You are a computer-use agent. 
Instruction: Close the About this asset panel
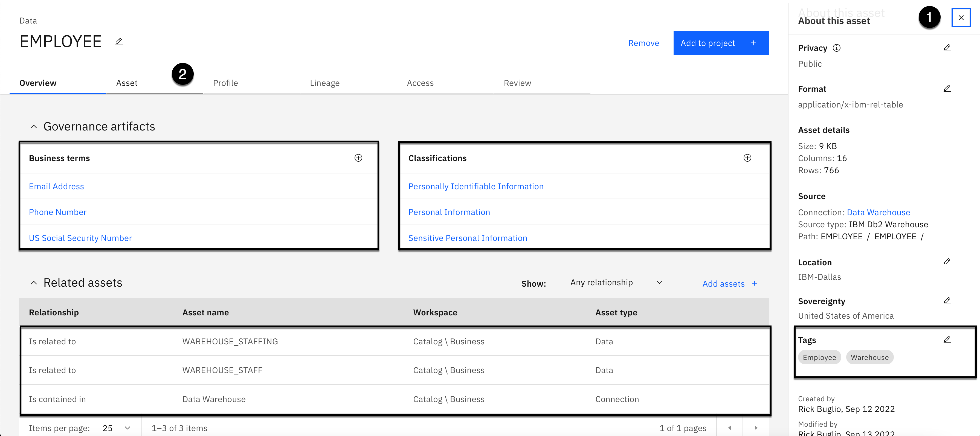pos(961,18)
